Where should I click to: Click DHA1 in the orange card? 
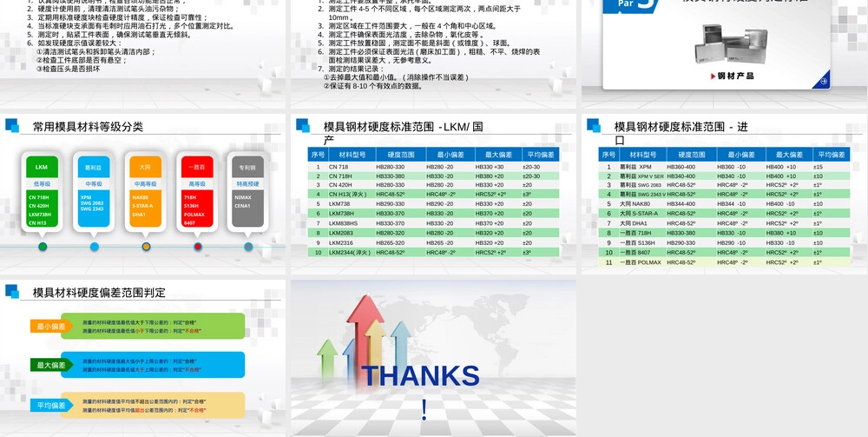138,215
